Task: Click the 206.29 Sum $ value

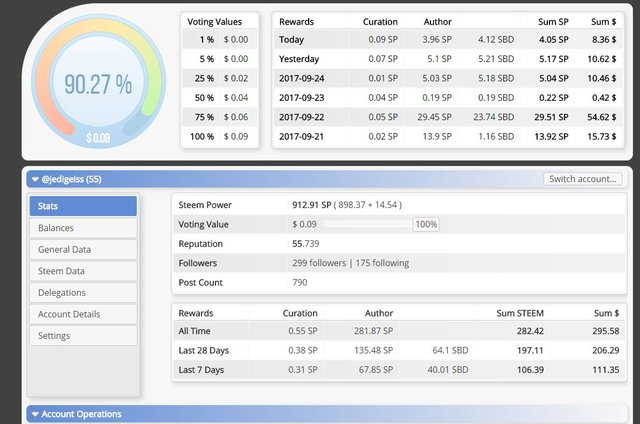Action: tap(606, 351)
